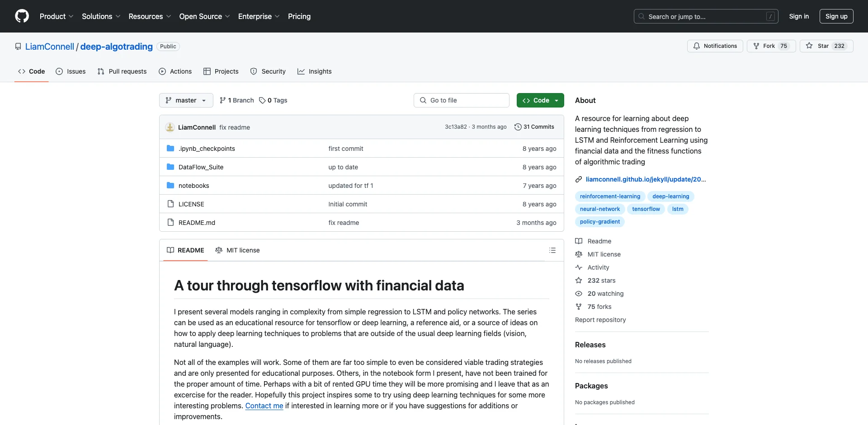Click the deep-learning topic tag
This screenshot has width=868, height=425.
pos(671,196)
